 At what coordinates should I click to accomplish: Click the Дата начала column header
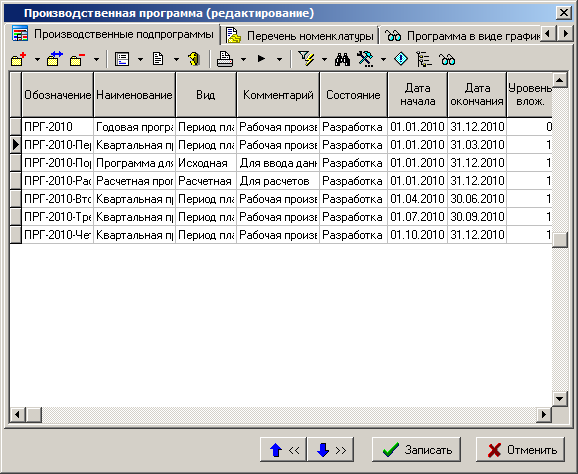coord(418,95)
